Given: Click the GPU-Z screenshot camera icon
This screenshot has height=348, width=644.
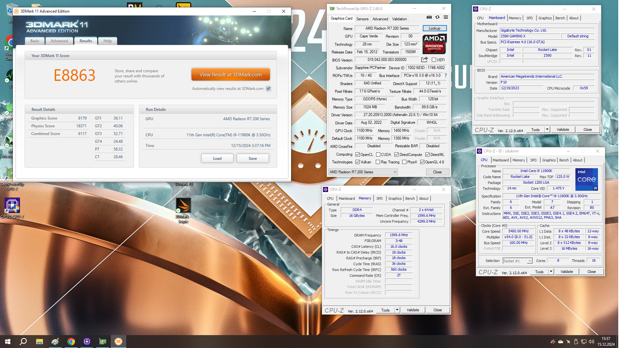Looking at the screenshot, I should pyautogui.click(x=429, y=17).
